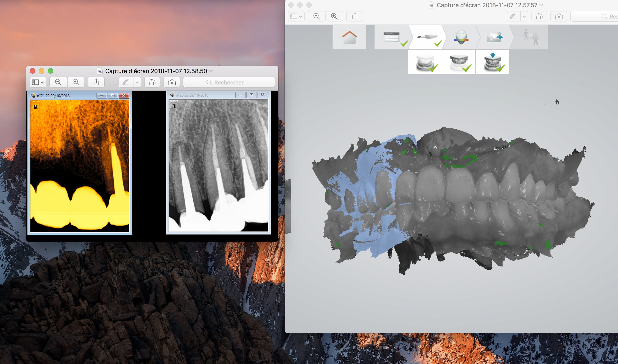Close the 12.58.50 Preview window

pos(32,71)
